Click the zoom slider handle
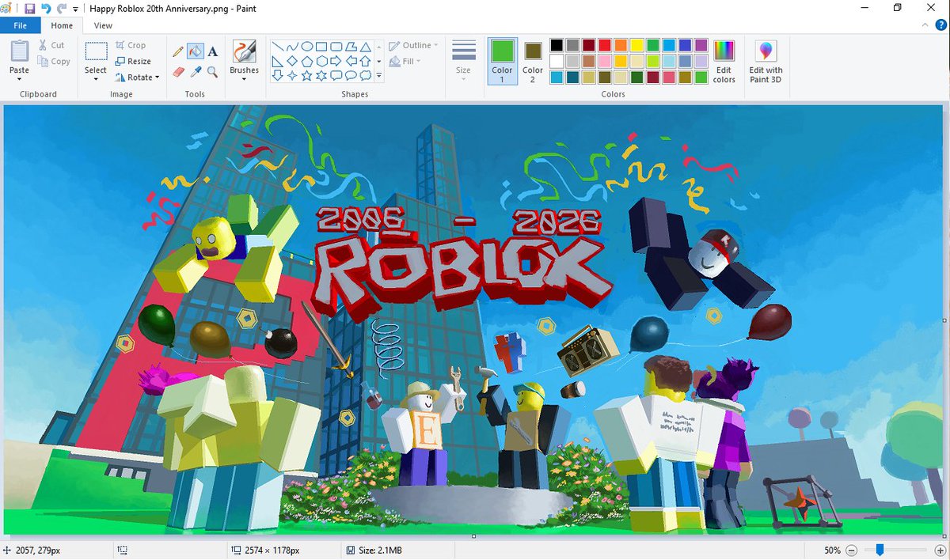950x560 pixels. (x=880, y=550)
